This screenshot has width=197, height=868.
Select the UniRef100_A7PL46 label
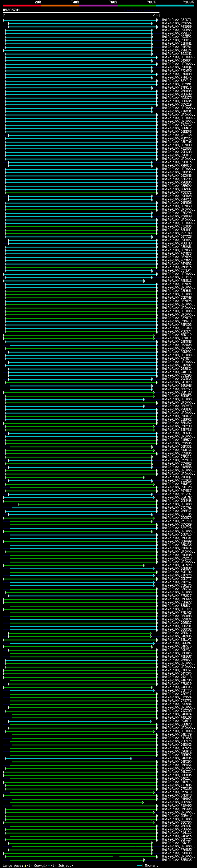point(177,78)
